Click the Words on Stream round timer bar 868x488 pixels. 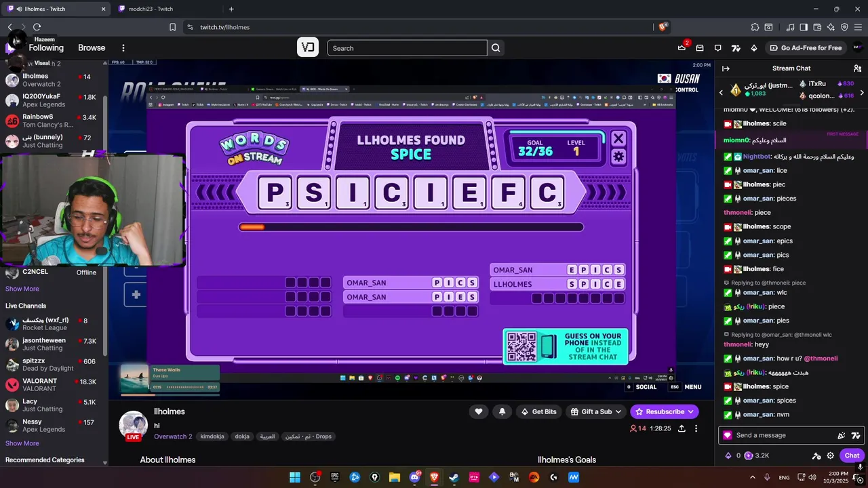(411, 227)
